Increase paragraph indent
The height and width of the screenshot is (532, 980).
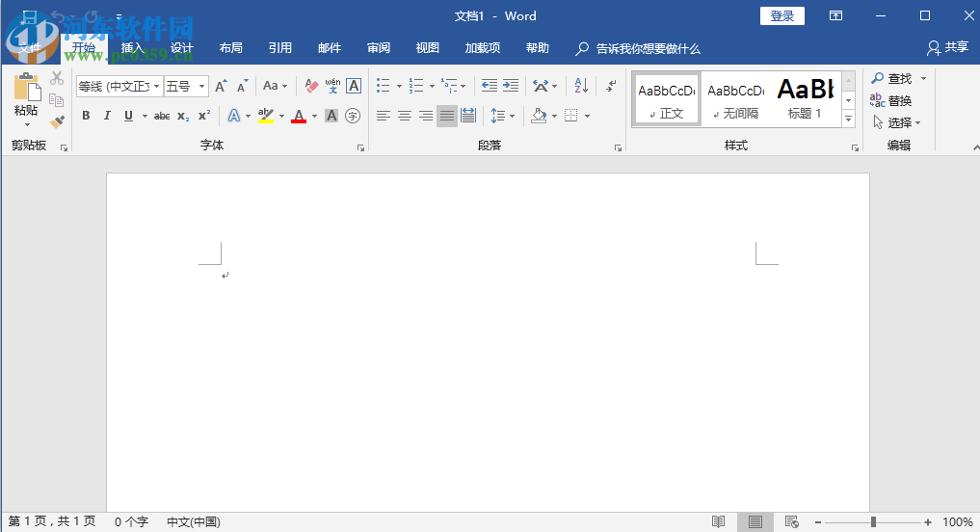(511, 86)
